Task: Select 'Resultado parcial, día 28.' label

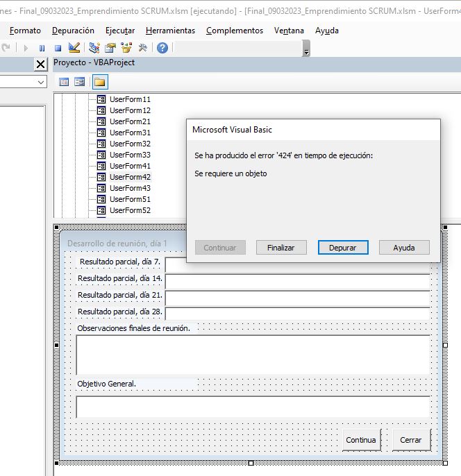Action: [120, 312]
